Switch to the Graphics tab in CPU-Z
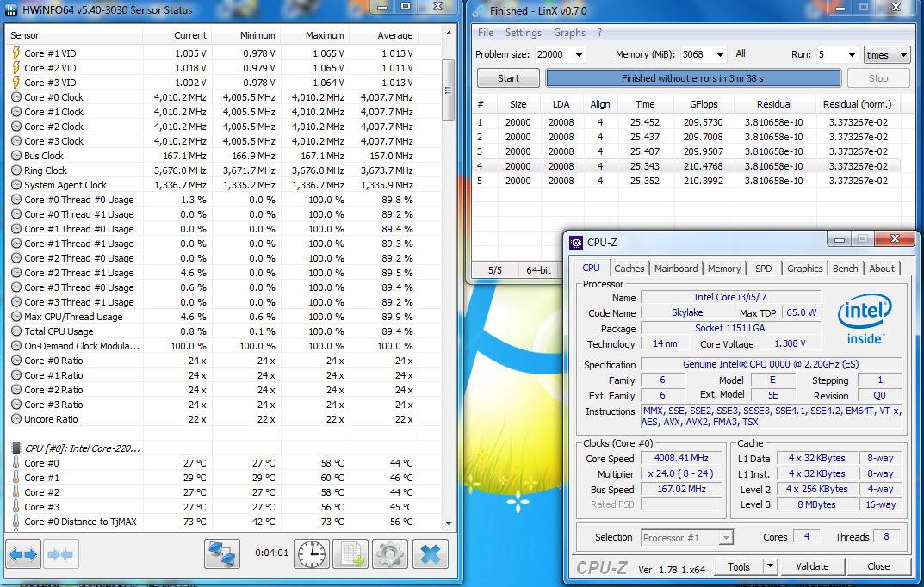This screenshot has width=924, height=587. (804, 269)
